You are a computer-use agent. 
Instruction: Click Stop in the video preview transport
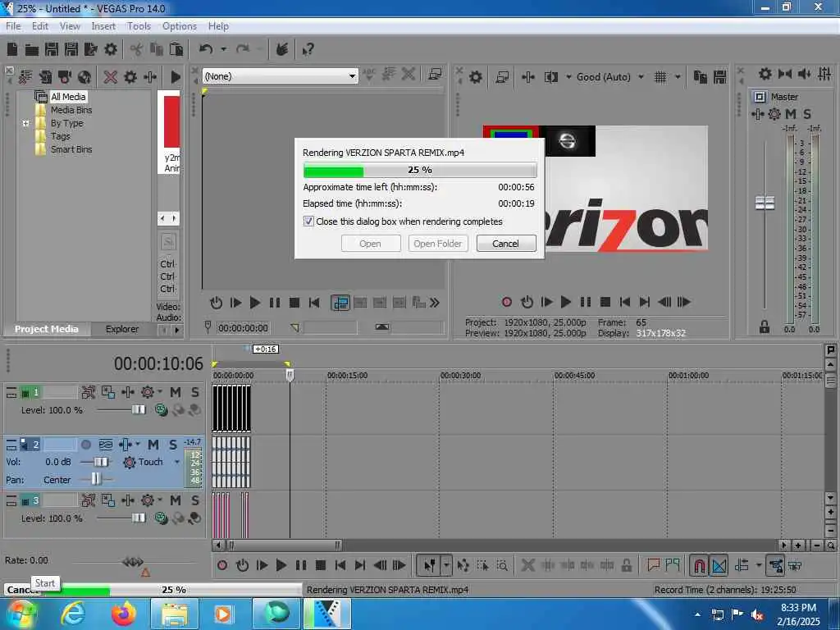(605, 302)
